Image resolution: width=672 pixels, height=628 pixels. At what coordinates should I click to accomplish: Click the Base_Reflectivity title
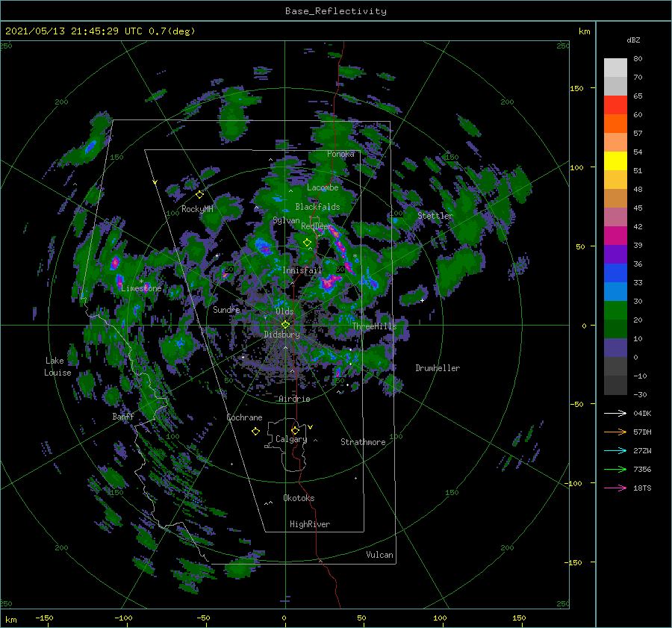click(x=336, y=11)
